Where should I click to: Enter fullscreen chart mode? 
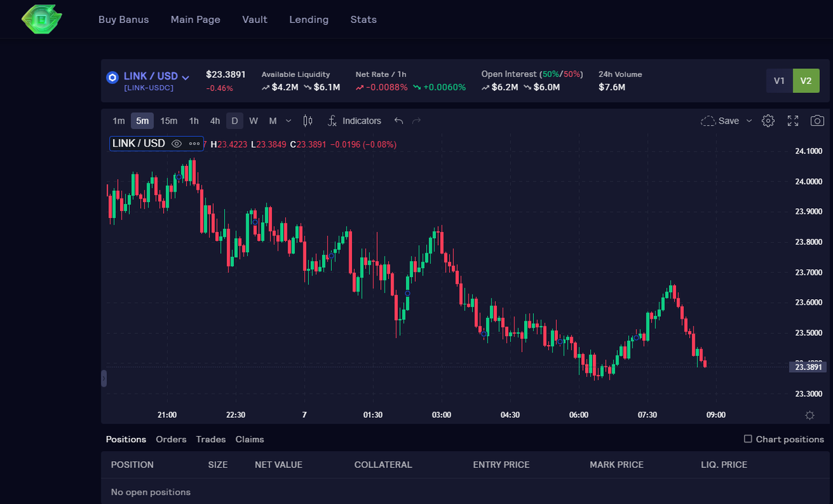(793, 121)
